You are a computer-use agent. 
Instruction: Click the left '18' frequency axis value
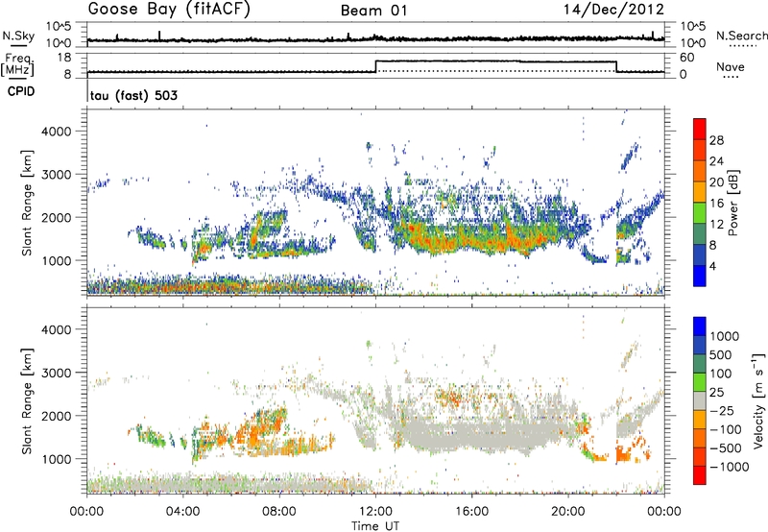pyautogui.click(x=64, y=58)
